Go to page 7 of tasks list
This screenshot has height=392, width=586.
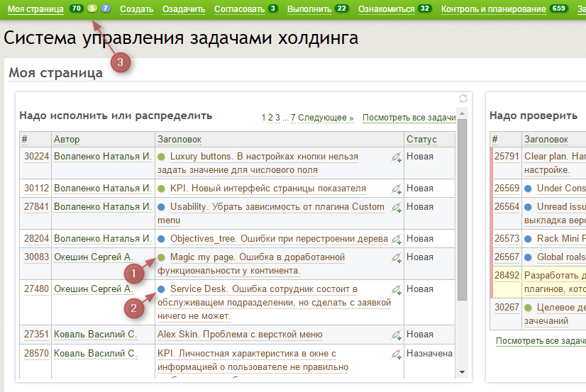point(293,118)
